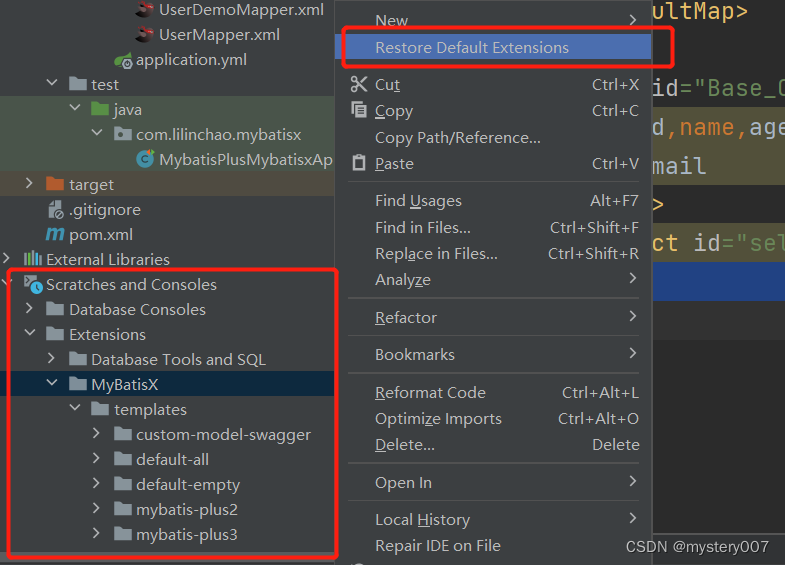
Task: Choose Find Usages from context menu
Action: point(493,201)
